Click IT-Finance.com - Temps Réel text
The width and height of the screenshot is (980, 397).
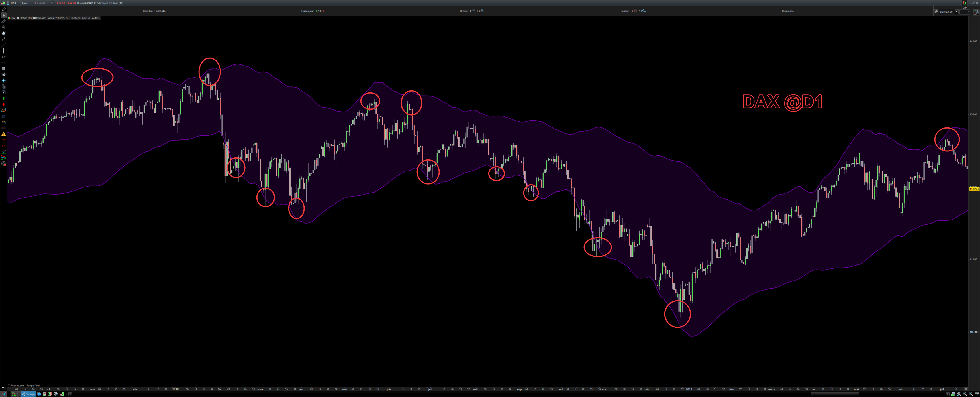(x=23, y=386)
